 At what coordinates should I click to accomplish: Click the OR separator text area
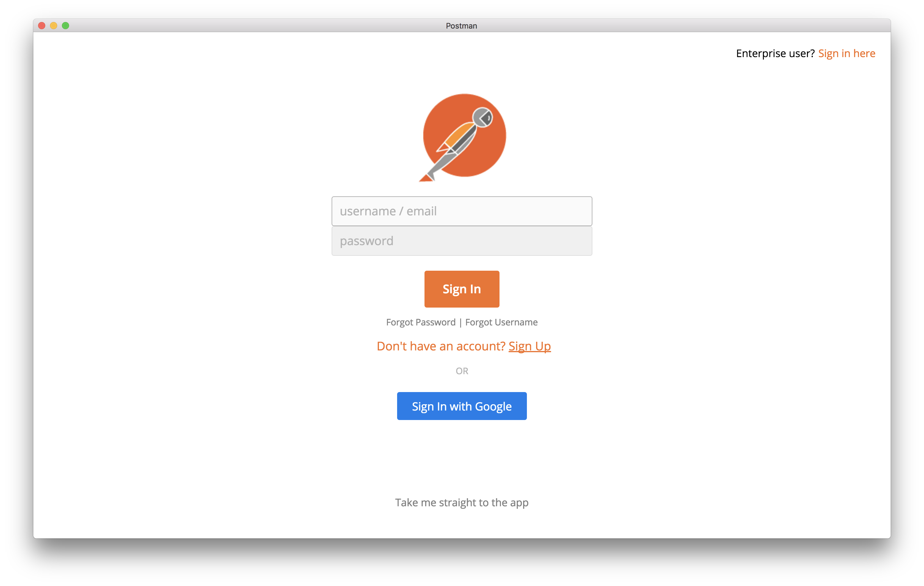click(x=462, y=371)
